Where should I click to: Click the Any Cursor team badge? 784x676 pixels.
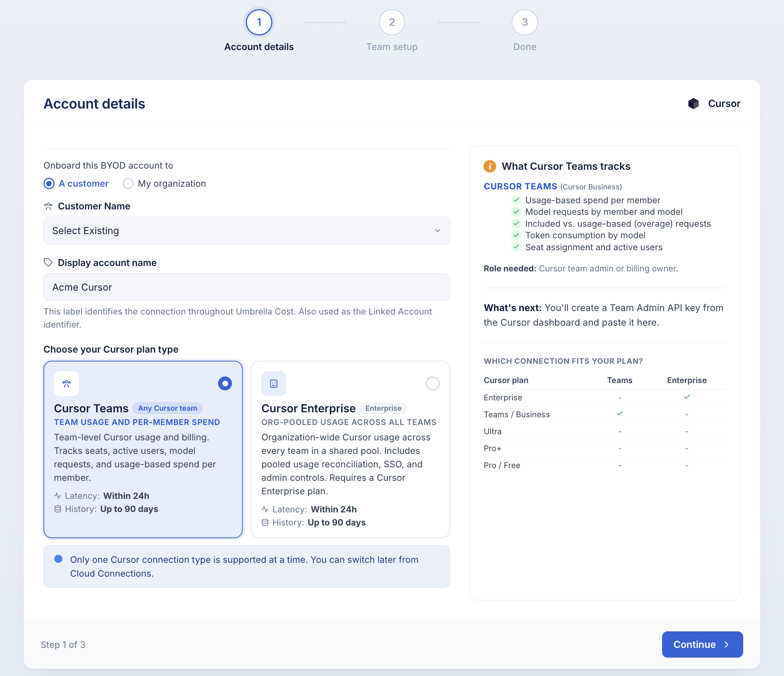click(168, 408)
